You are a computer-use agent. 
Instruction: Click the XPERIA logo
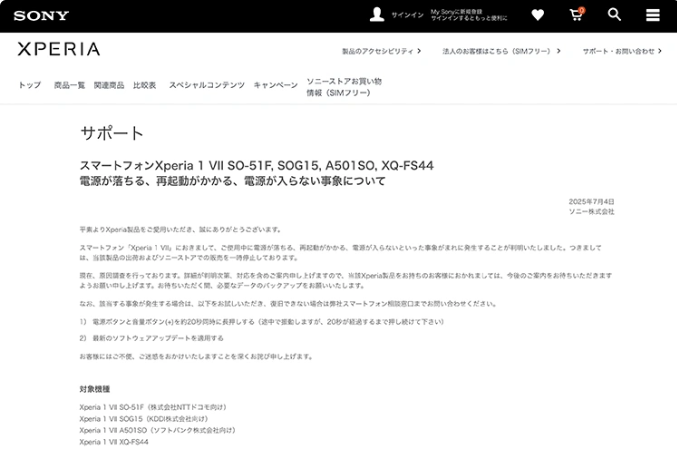tap(59, 49)
